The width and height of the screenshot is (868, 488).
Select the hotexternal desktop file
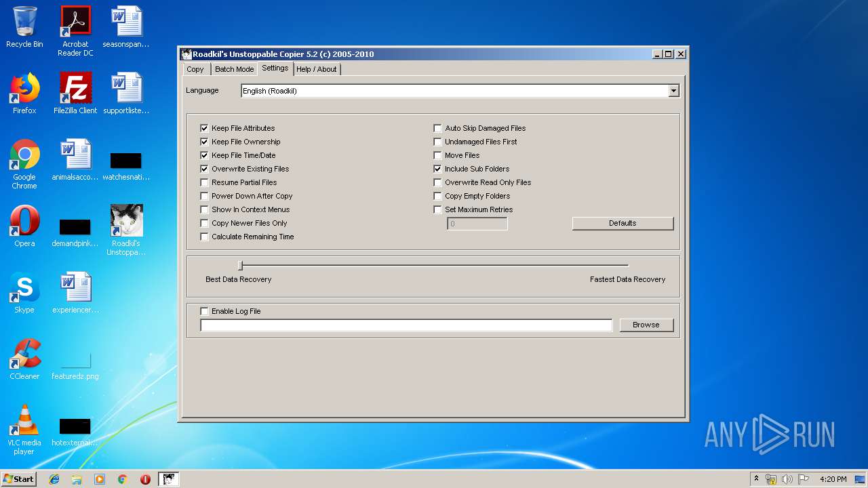click(75, 433)
